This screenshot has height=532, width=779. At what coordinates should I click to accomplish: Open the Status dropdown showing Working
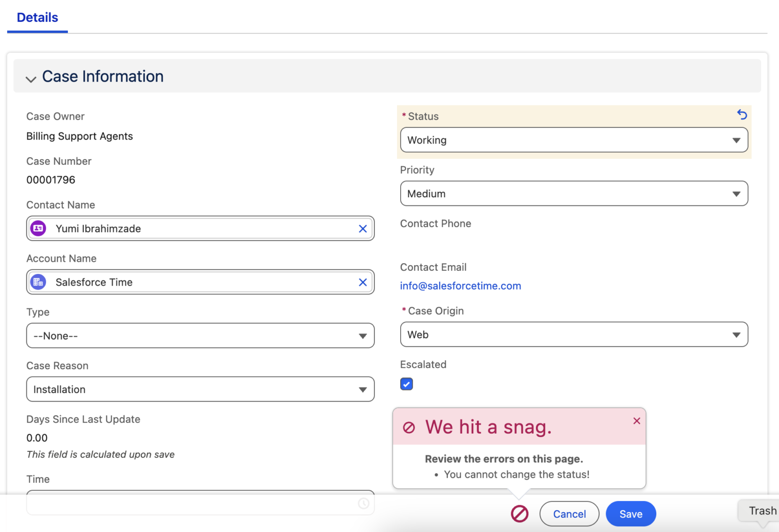coord(574,140)
